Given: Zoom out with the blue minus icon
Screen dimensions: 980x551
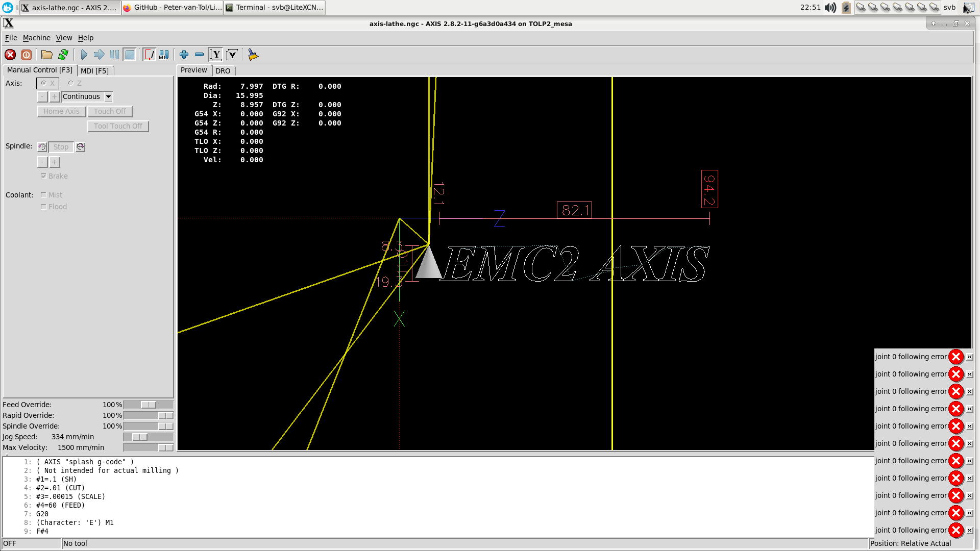Looking at the screenshot, I should point(200,55).
